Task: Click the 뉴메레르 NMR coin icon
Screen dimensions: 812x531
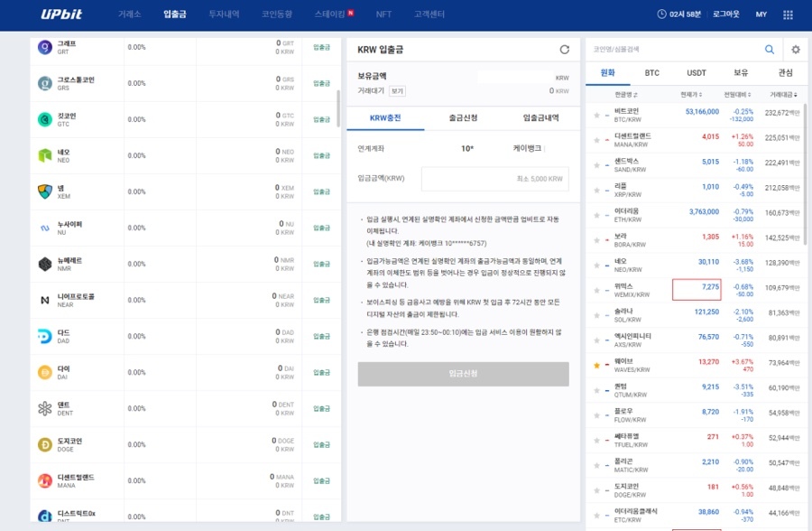Action: coord(45,264)
